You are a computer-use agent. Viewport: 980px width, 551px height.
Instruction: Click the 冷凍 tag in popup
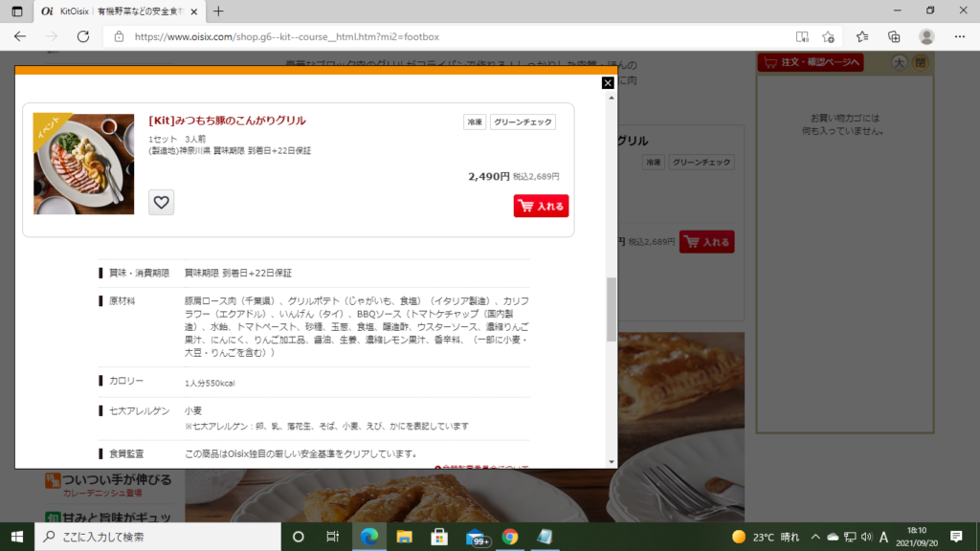[475, 121]
